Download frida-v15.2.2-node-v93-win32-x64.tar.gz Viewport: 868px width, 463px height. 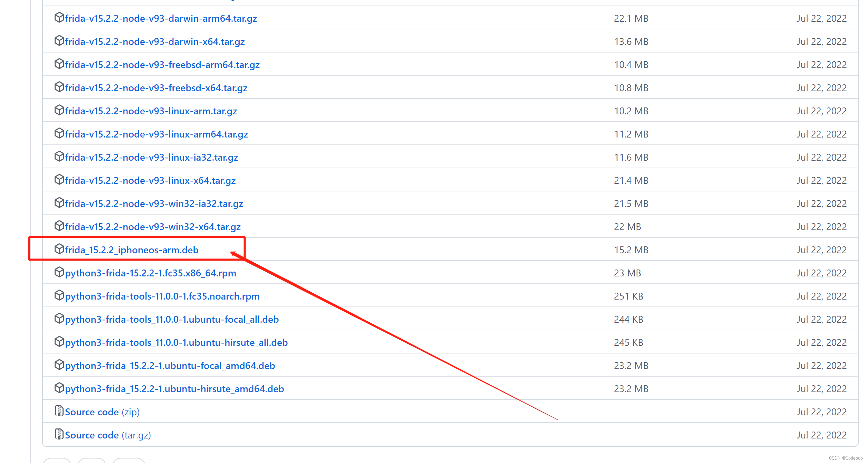tap(153, 227)
